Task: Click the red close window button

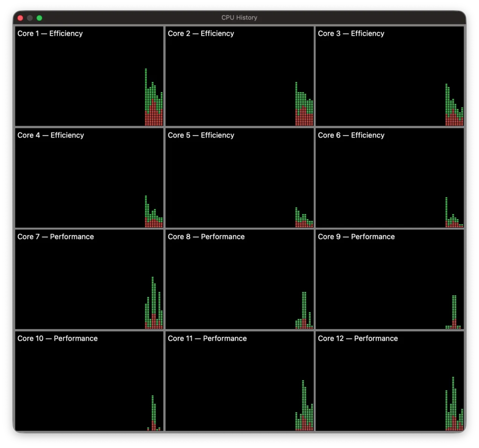Action: (20, 18)
